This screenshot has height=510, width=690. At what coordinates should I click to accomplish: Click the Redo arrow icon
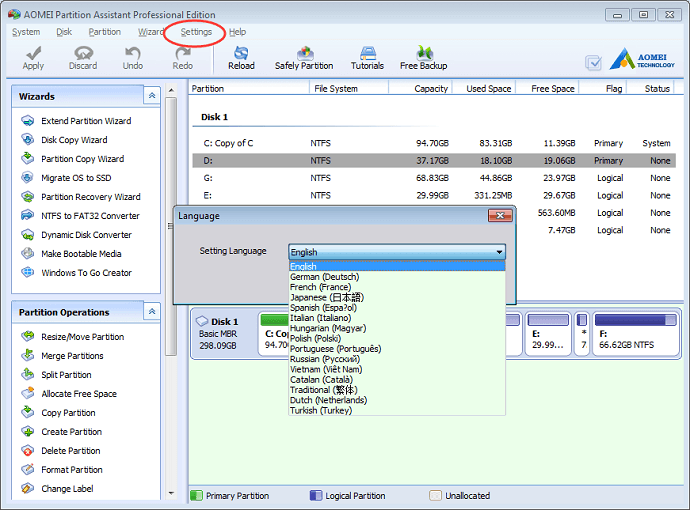tap(183, 53)
